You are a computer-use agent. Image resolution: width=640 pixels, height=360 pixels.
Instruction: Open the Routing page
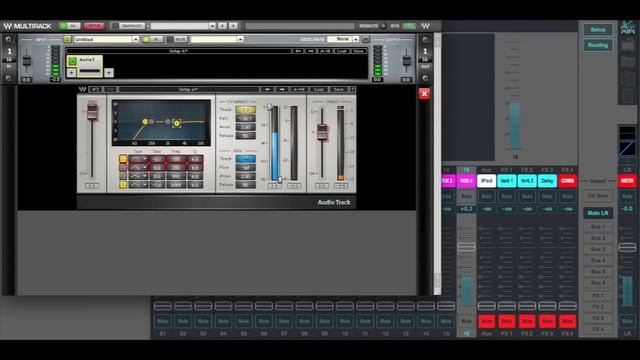tap(598, 45)
